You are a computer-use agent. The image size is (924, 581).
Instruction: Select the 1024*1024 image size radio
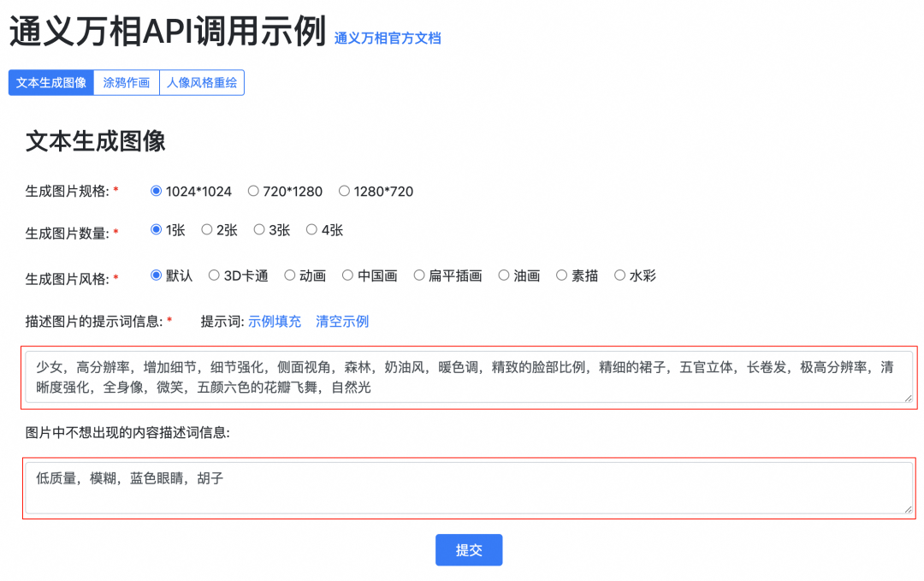(157, 191)
